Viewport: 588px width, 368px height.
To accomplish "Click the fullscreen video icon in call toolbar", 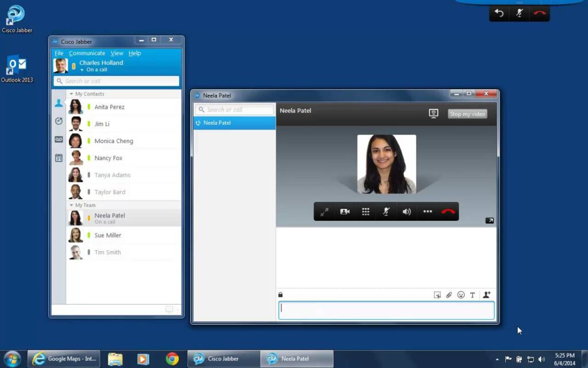I will click(324, 212).
